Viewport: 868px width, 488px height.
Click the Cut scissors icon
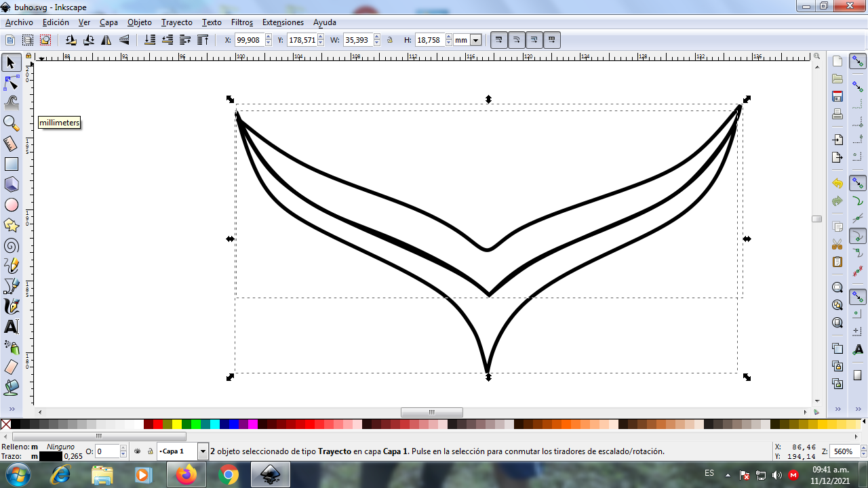837,245
